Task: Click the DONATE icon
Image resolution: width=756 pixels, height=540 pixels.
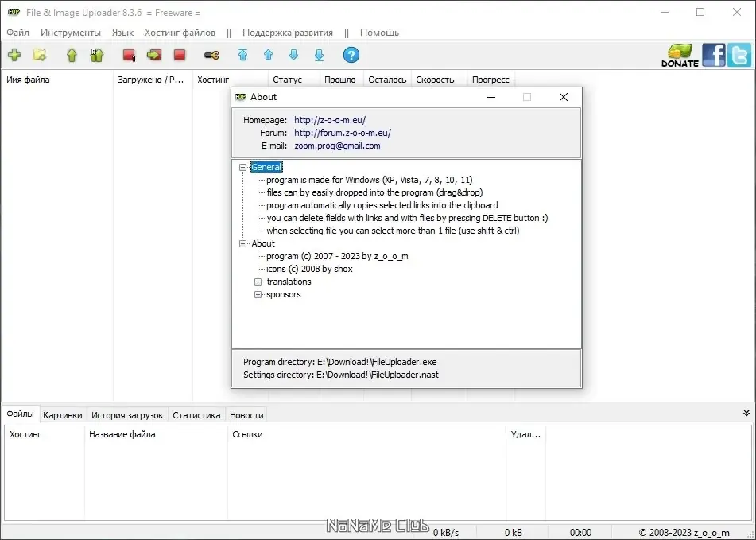Action: point(680,56)
